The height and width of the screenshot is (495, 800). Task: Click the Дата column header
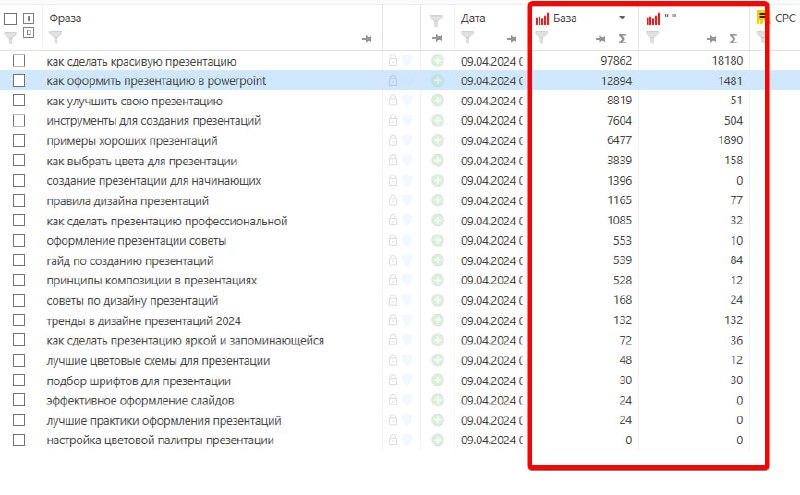tap(473, 18)
